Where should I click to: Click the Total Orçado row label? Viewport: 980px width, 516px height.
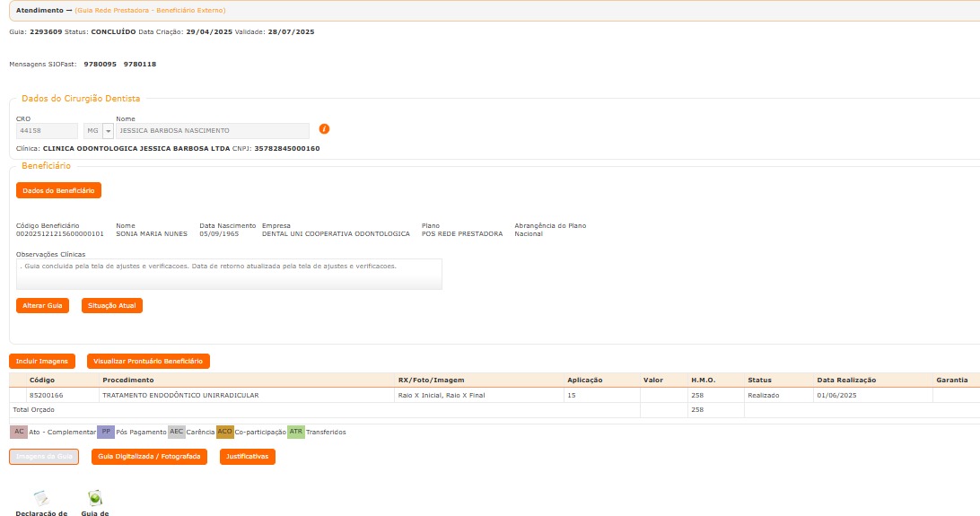(34, 410)
